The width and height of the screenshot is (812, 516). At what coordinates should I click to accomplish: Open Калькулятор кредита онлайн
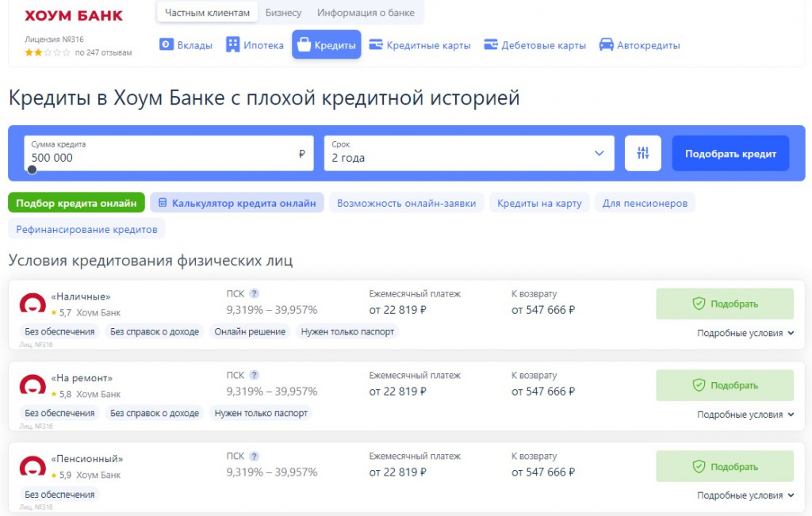[237, 203]
